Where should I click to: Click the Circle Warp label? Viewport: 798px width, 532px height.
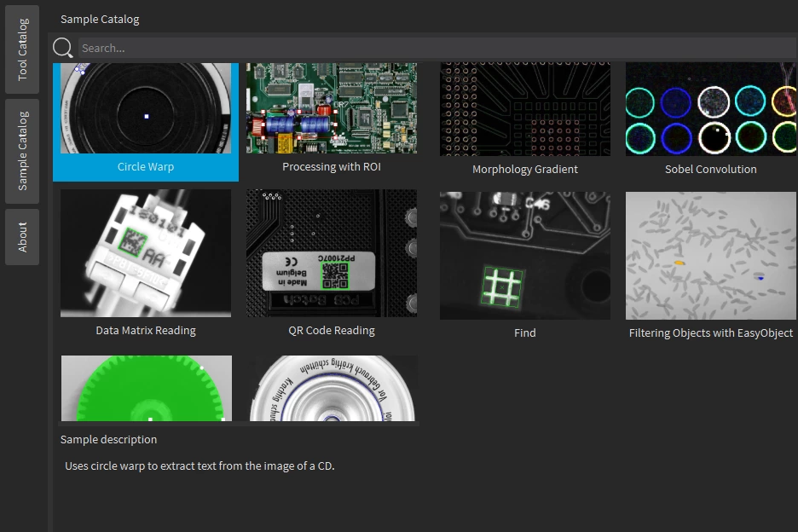click(146, 167)
